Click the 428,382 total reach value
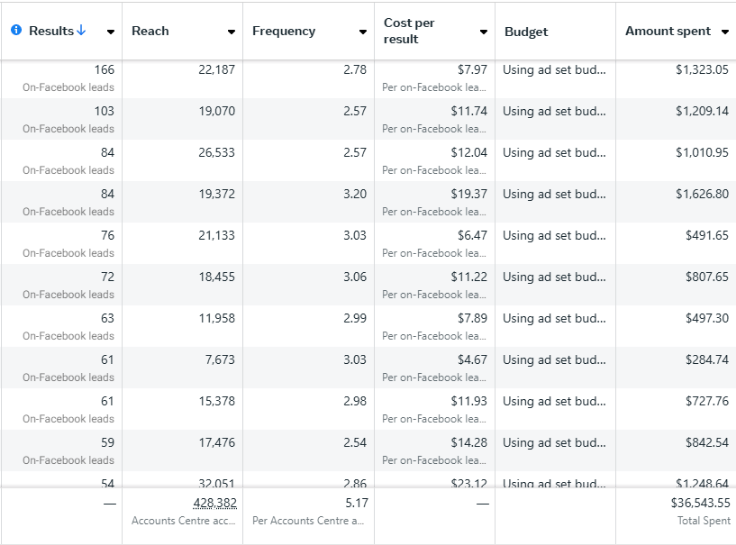 [214, 503]
